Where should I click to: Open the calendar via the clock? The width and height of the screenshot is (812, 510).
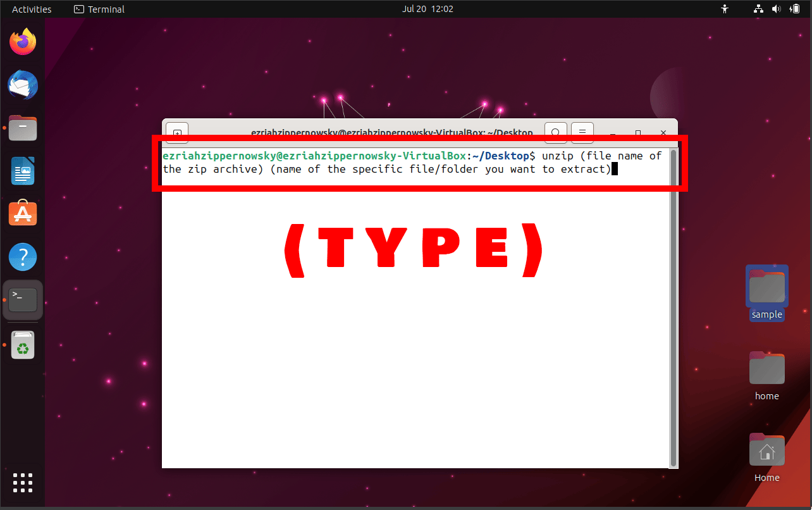pos(428,9)
